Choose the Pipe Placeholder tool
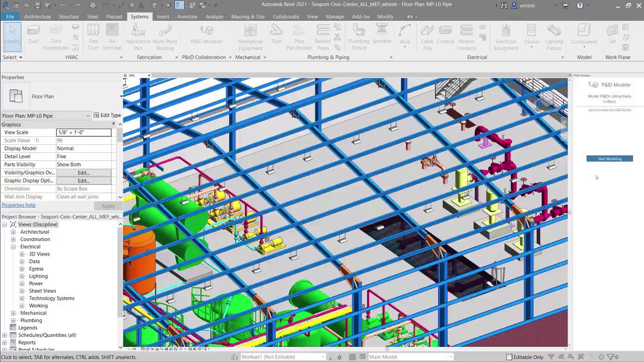 299,38
